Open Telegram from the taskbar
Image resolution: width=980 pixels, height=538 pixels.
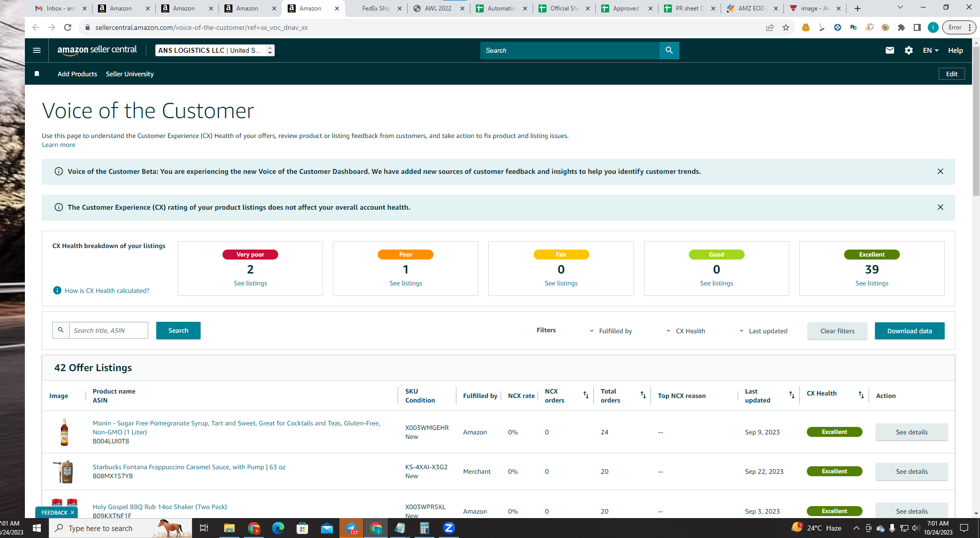point(351,528)
